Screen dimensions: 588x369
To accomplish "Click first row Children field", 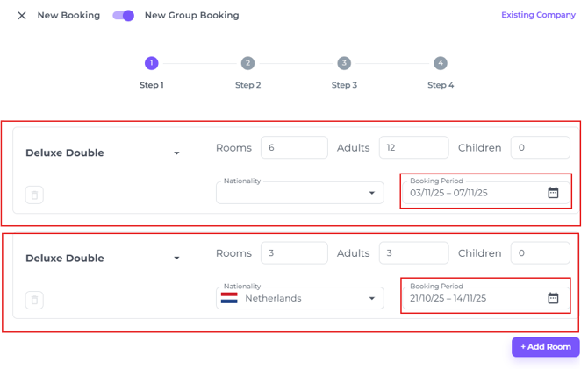I will click(540, 148).
